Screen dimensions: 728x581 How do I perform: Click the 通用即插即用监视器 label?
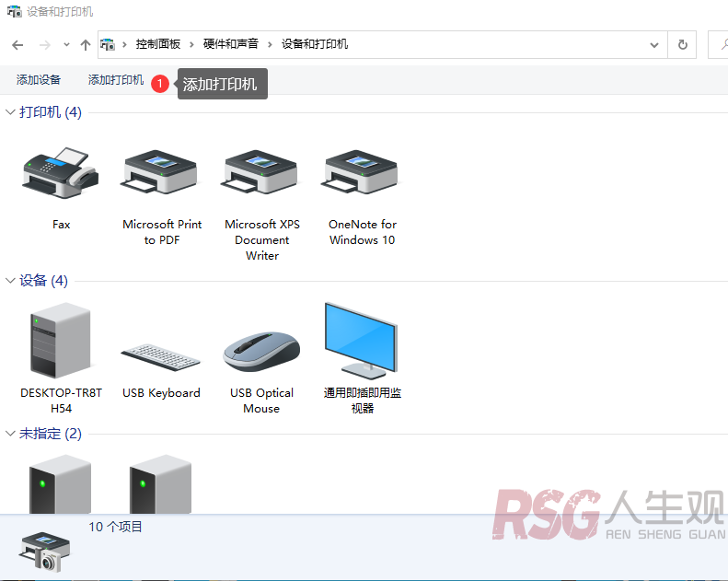point(363,401)
